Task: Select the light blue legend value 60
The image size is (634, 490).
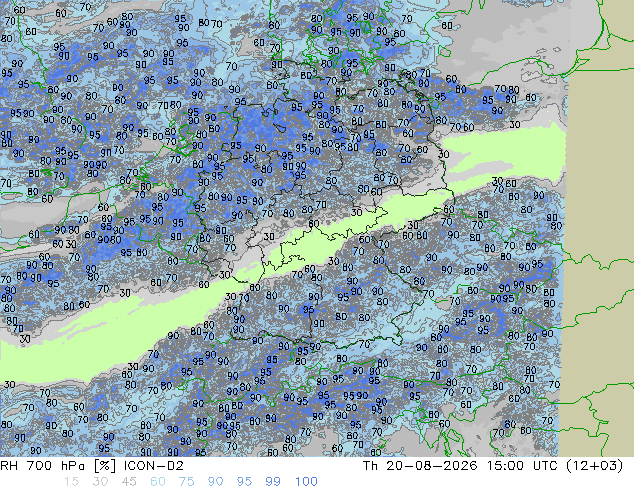Action: pos(158,482)
